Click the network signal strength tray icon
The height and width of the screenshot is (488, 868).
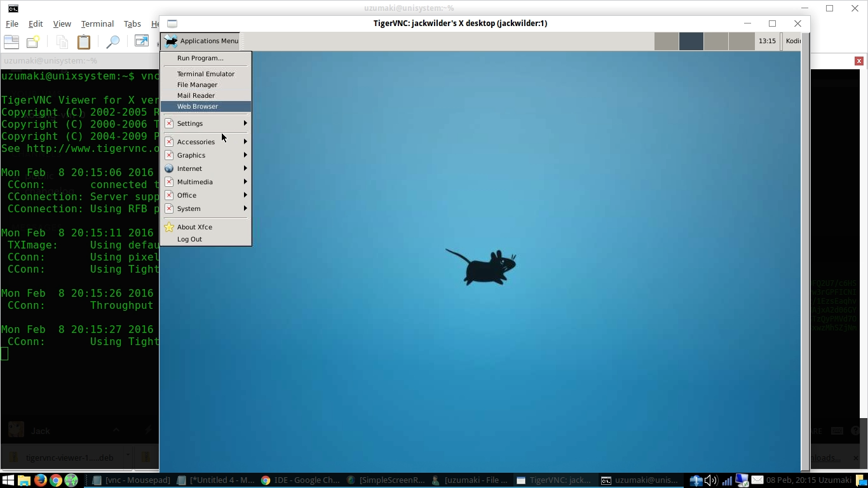click(x=726, y=480)
